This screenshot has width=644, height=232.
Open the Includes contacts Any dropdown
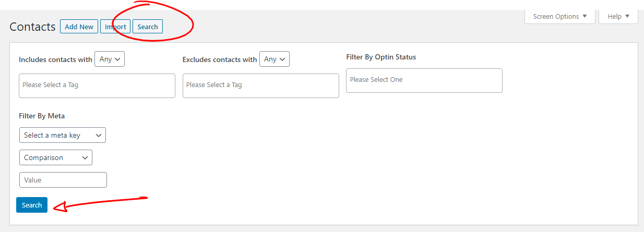coord(110,59)
